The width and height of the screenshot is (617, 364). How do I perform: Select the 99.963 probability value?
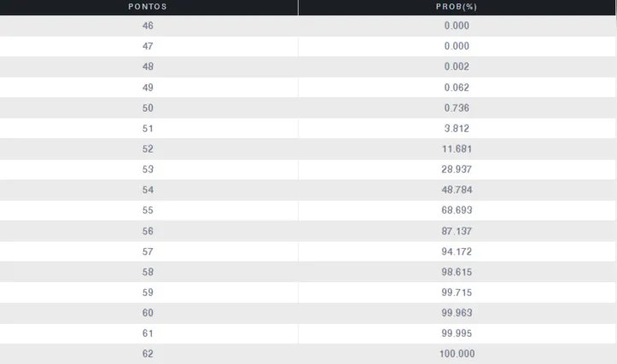[x=457, y=312]
